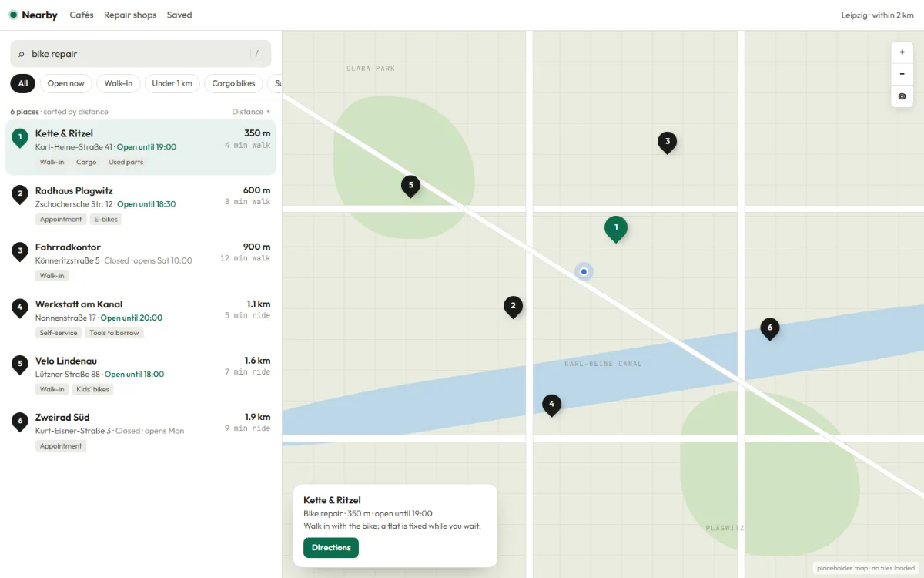Viewport: 924px width, 578px height.
Task: Open Kette & Ritzel in the results list
Action: 140,147
